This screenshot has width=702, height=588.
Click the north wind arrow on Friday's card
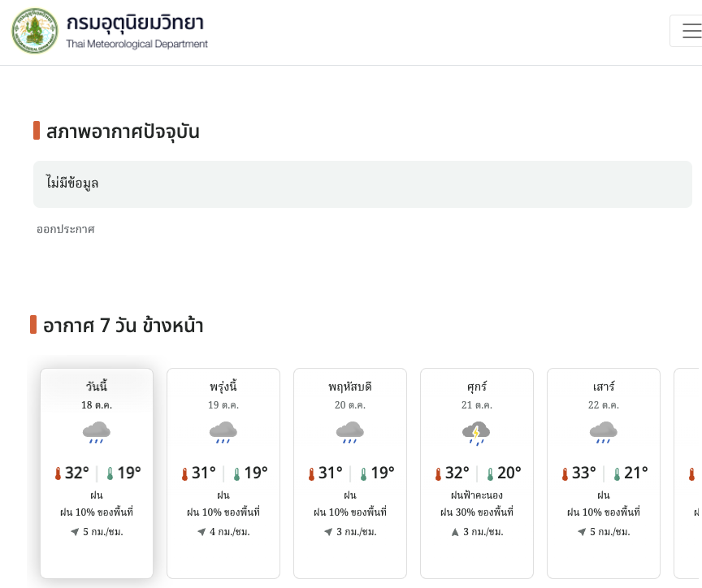pyautogui.click(x=455, y=532)
